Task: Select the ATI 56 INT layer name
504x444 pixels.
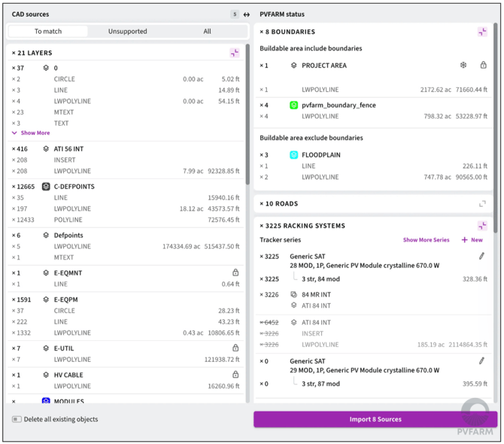Action: pyautogui.click(x=68, y=149)
